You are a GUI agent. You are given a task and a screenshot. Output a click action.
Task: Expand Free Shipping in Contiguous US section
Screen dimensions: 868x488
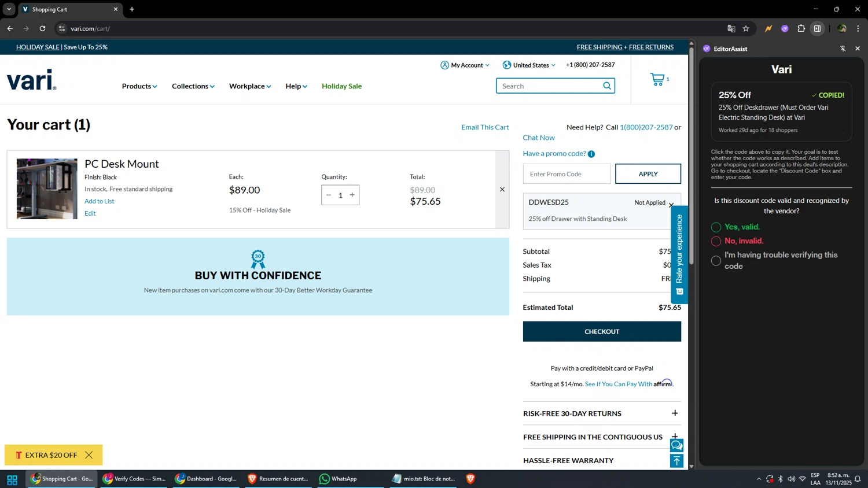[602, 437]
